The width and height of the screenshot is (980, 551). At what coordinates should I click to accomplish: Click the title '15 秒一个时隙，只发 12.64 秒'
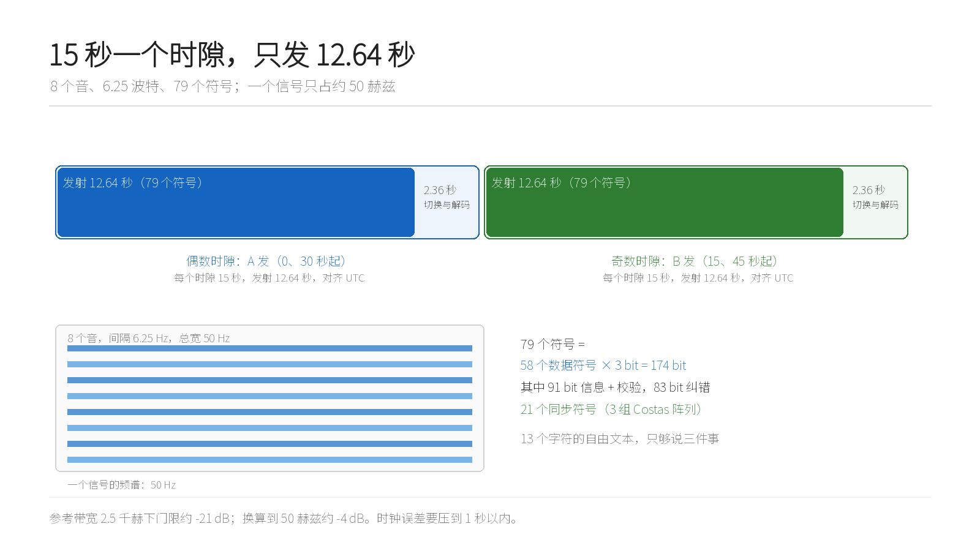coord(232,55)
